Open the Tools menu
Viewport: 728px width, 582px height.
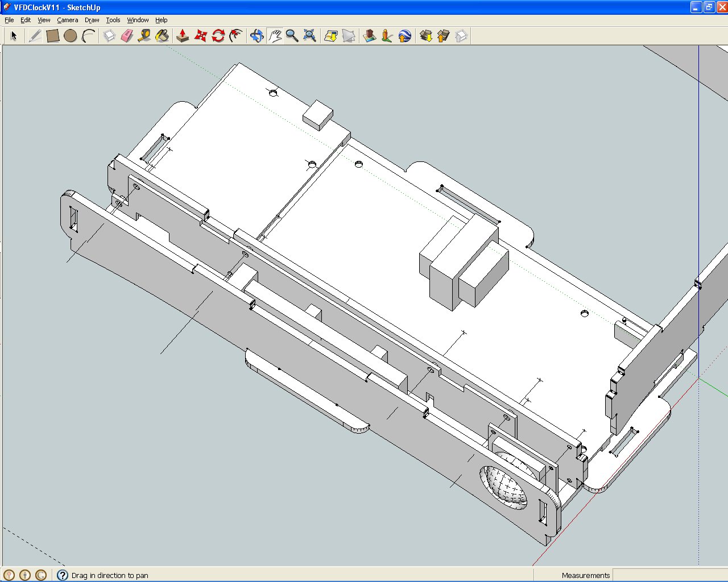click(113, 19)
